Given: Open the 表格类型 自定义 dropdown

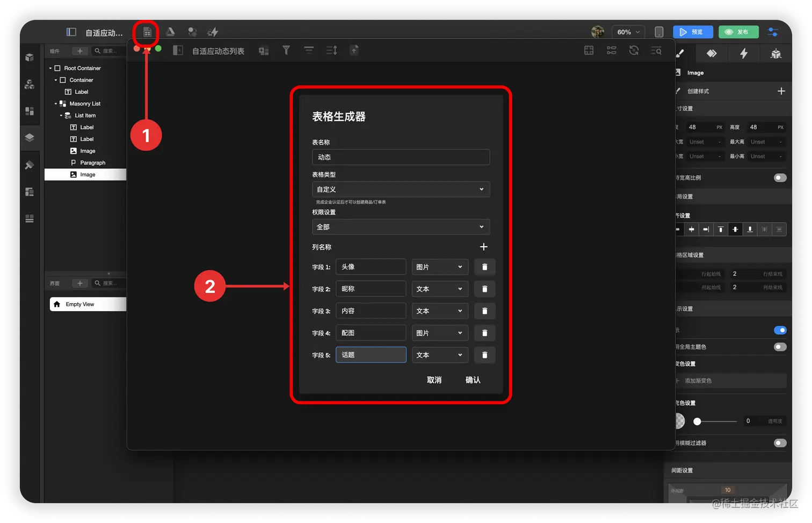Looking at the screenshot, I should point(401,189).
